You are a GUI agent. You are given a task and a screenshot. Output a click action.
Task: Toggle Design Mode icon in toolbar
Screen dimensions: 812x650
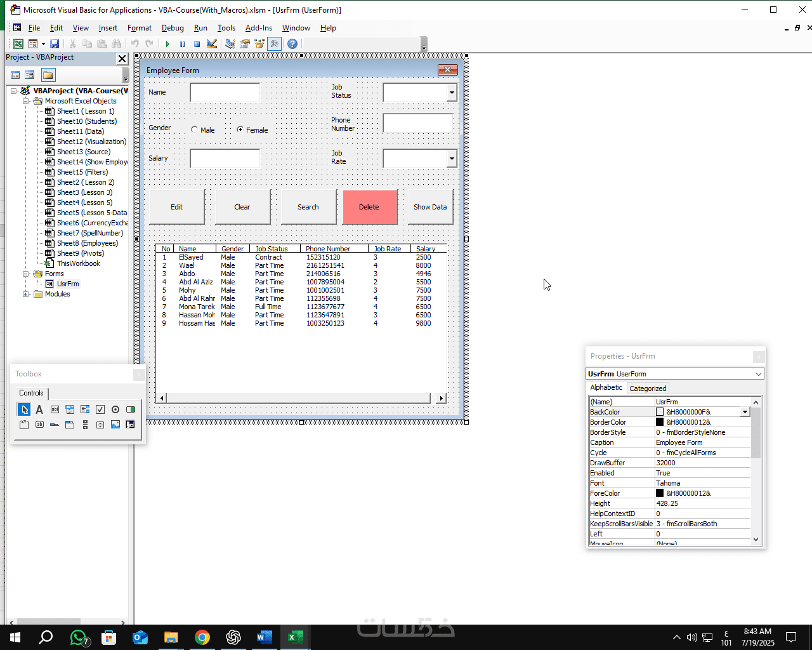pos(212,44)
